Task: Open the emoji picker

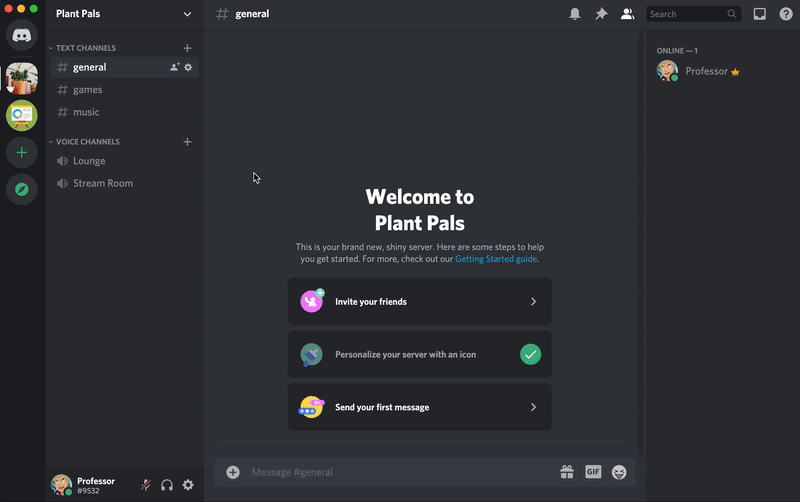Action: coord(619,472)
